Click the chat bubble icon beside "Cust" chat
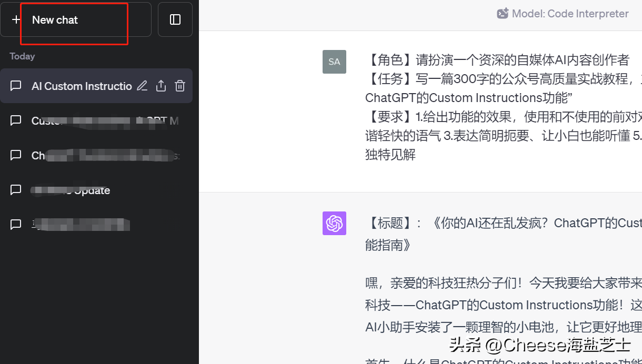This screenshot has width=642, height=364. [x=16, y=121]
